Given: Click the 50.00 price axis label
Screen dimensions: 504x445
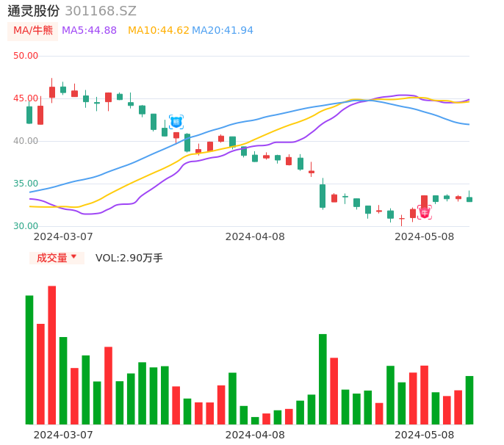Looking at the screenshot, I should (x=26, y=56).
